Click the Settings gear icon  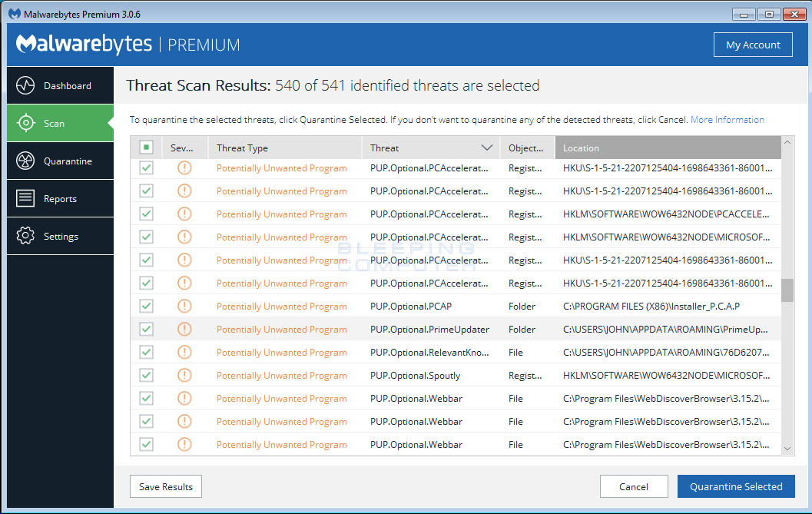(25, 236)
